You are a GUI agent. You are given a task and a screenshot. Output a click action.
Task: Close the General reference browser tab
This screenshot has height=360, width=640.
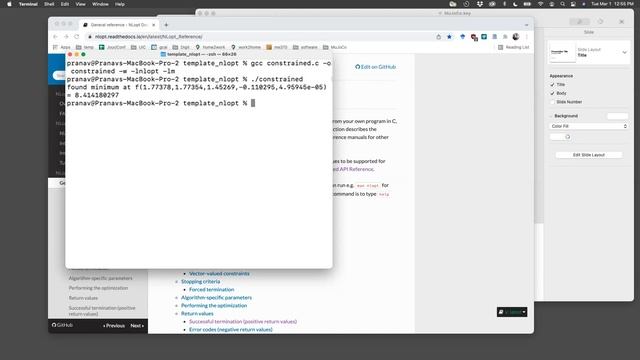(153, 25)
